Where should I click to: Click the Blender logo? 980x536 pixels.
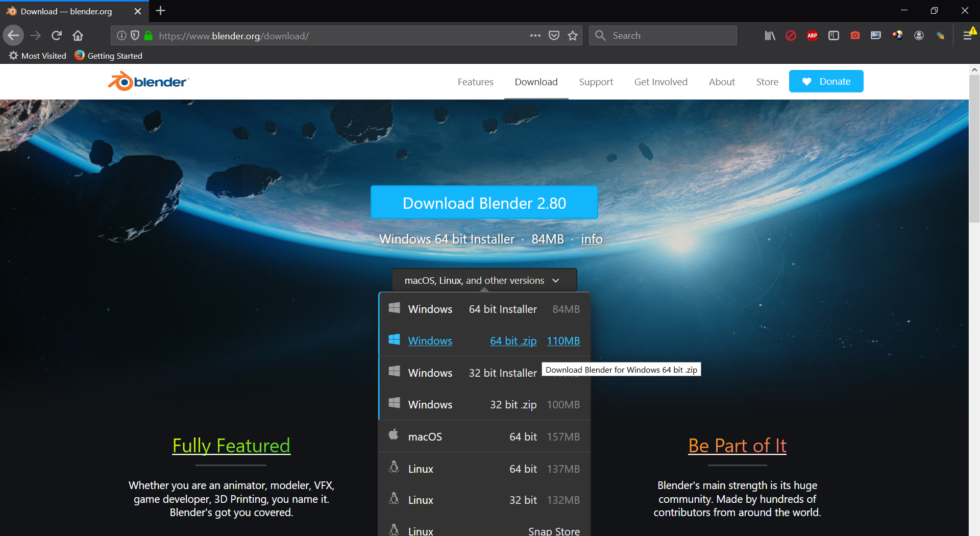148,82
